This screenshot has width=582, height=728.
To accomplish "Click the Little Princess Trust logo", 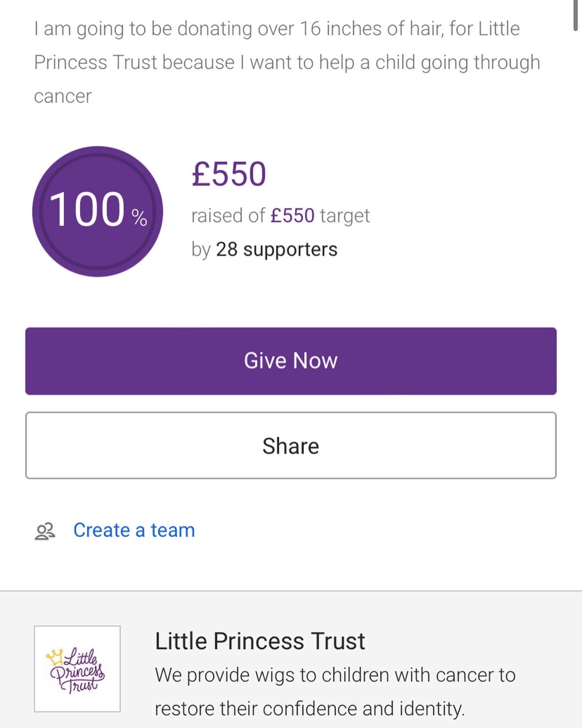I will [x=77, y=669].
